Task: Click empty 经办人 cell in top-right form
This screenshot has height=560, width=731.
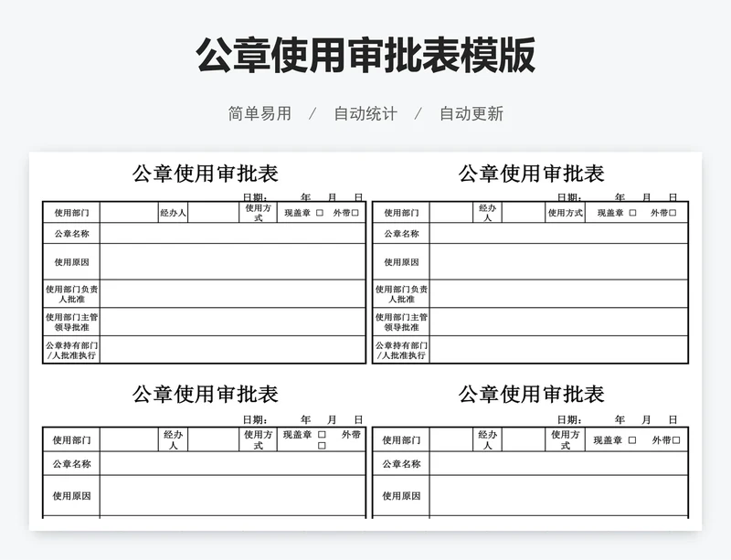Action: 524,213
